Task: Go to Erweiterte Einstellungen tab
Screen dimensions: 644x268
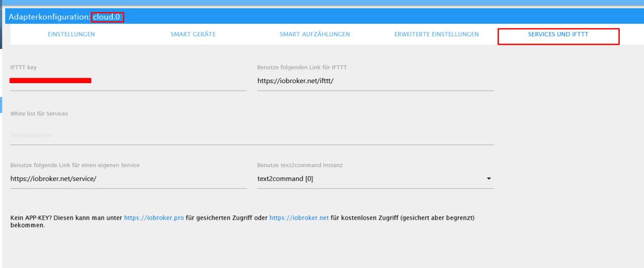Action: point(436,34)
